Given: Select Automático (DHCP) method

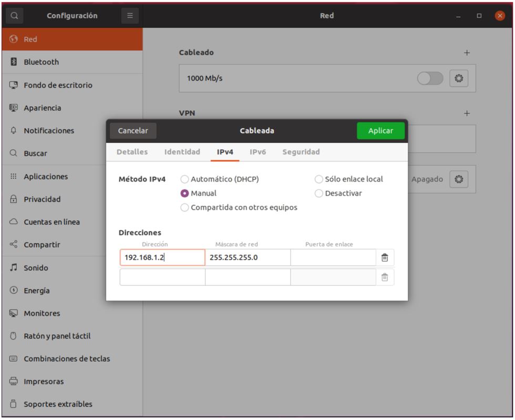Looking at the screenshot, I should pyautogui.click(x=220, y=179).
